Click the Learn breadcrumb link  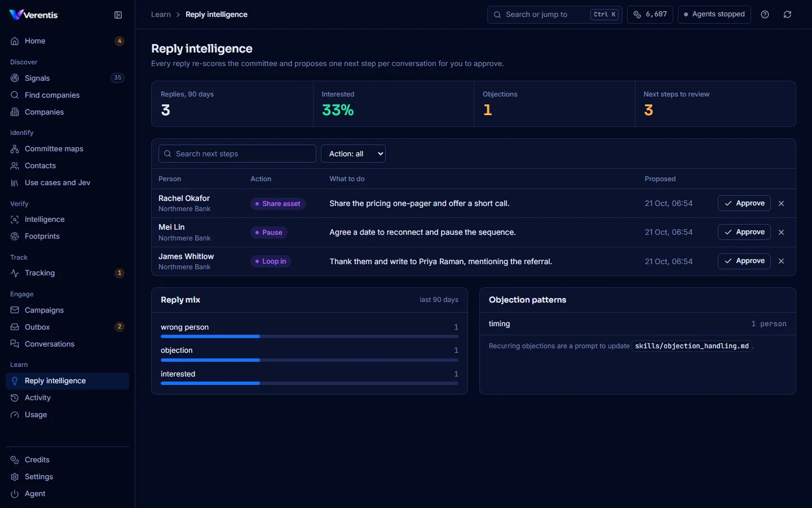coord(161,15)
